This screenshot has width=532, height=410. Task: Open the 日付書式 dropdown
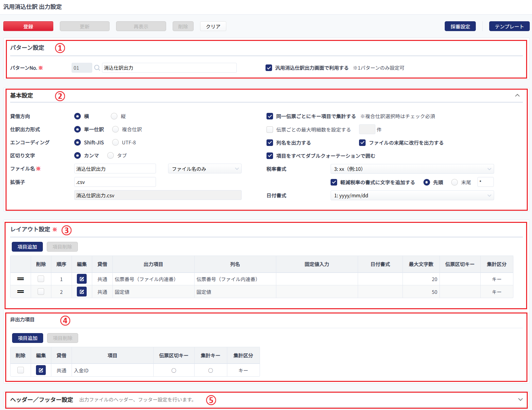pos(412,196)
